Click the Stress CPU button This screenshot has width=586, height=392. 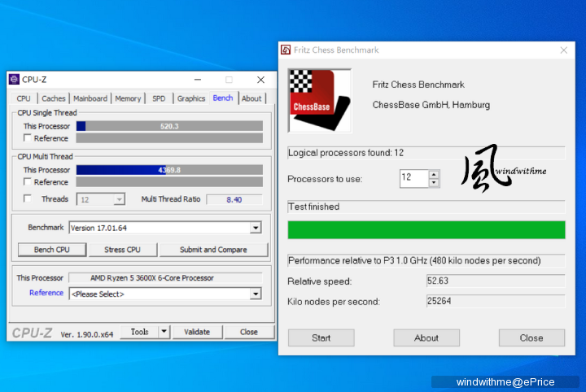pos(123,250)
